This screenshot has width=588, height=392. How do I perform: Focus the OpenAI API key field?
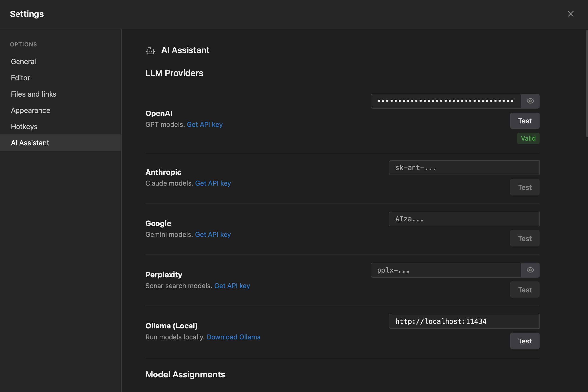tap(446, 101)
